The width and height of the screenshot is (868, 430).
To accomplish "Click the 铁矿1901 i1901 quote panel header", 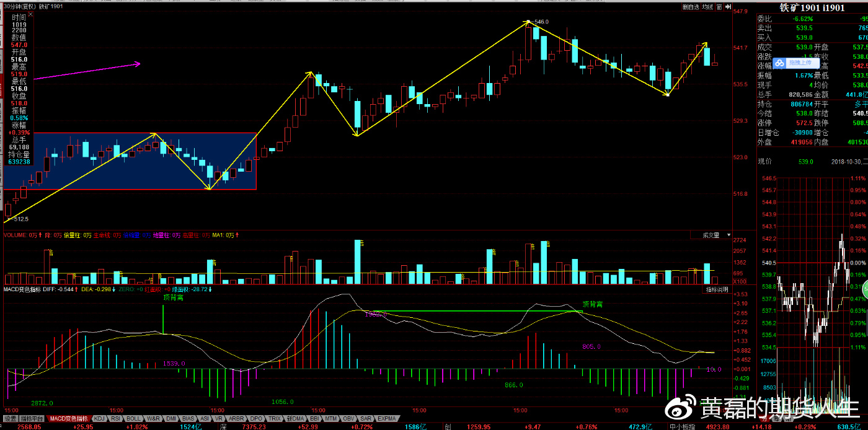I will pyautogui.click(x=812, y=7).
